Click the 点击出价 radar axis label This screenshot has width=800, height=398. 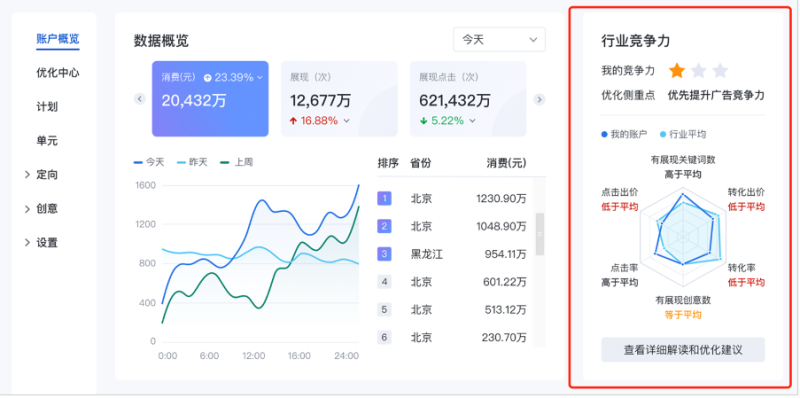[620, 192]
